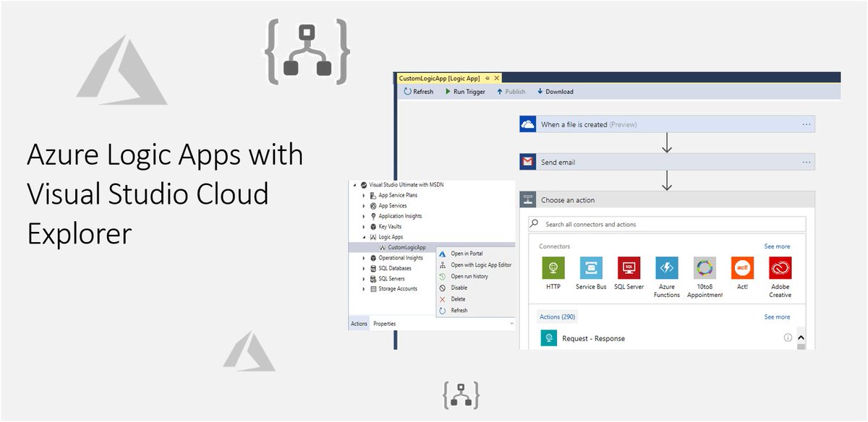This screenshot has width=868, height=422.
Task: Open options menu of file created trigger
Action: coord(807,124)
